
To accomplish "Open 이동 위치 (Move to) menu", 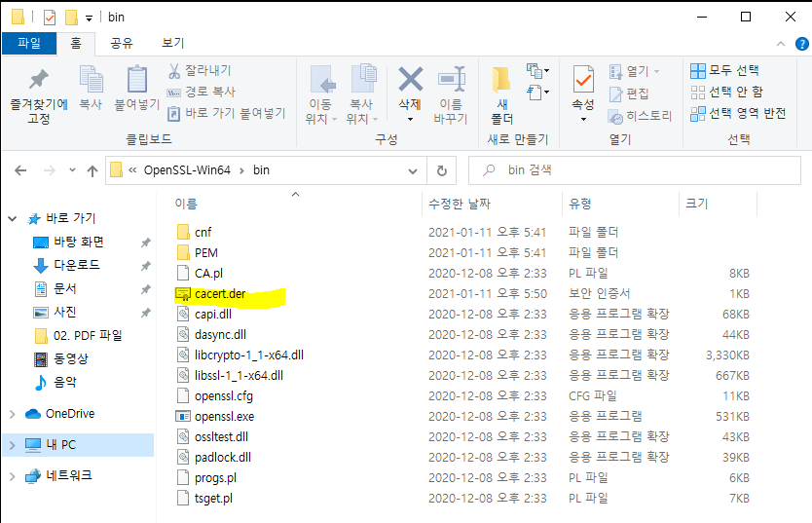I will (320, 95).
